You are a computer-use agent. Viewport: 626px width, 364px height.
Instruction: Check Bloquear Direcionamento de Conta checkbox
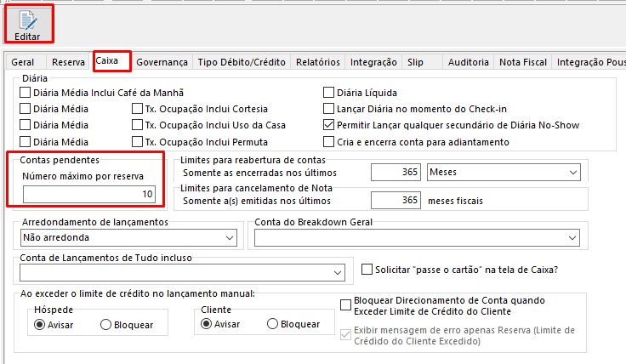pos(345,305)
